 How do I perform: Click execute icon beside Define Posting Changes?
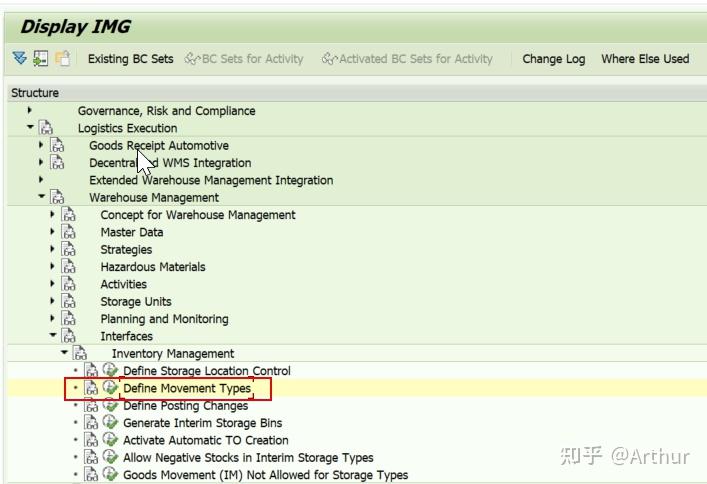[110, 406]
